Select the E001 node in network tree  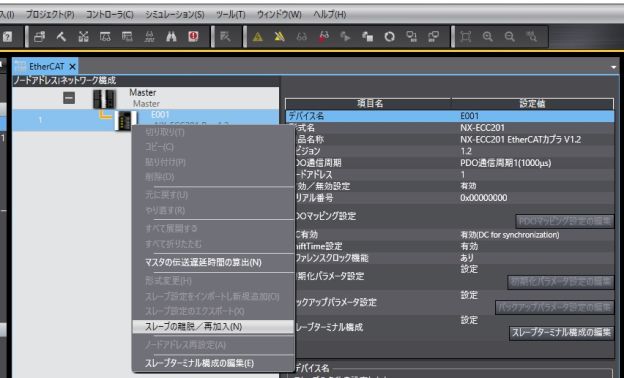(160, 115)
